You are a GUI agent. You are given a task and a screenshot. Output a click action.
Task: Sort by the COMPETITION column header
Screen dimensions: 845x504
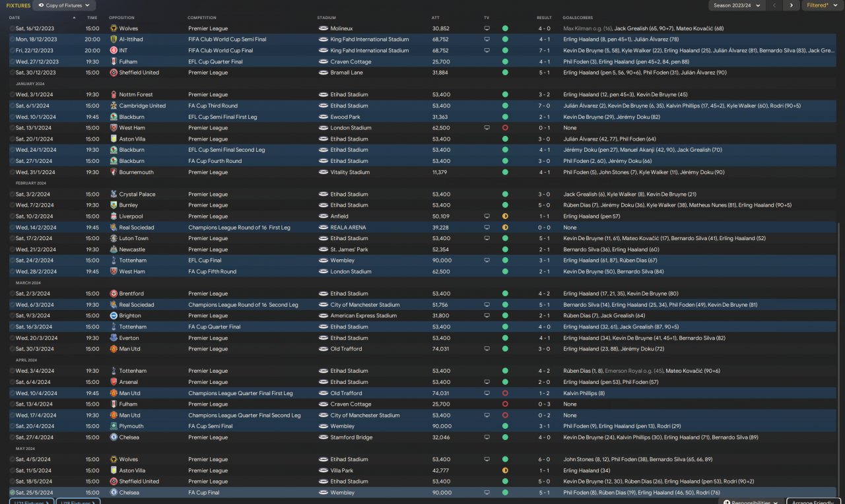(201, 18)
